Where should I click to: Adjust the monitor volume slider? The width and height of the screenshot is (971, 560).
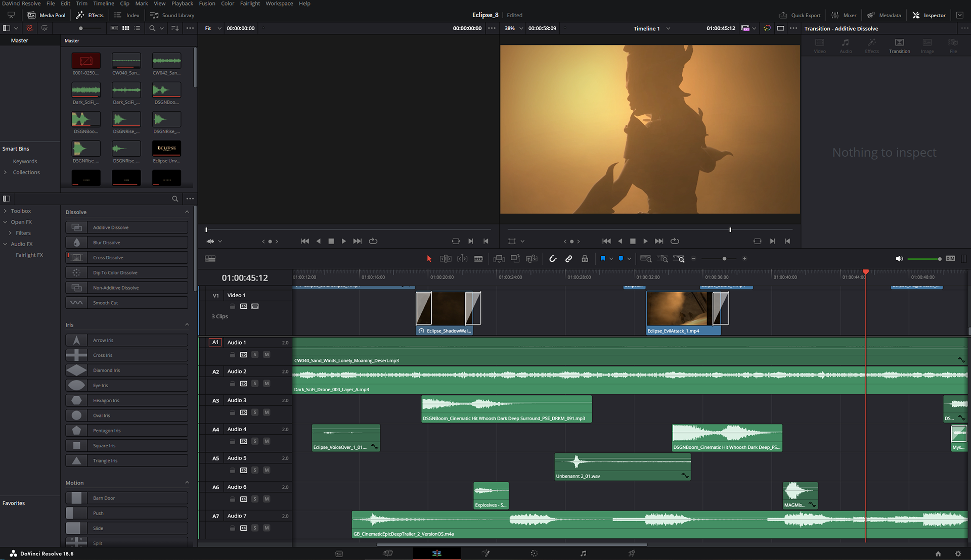(x=924, y=259)
